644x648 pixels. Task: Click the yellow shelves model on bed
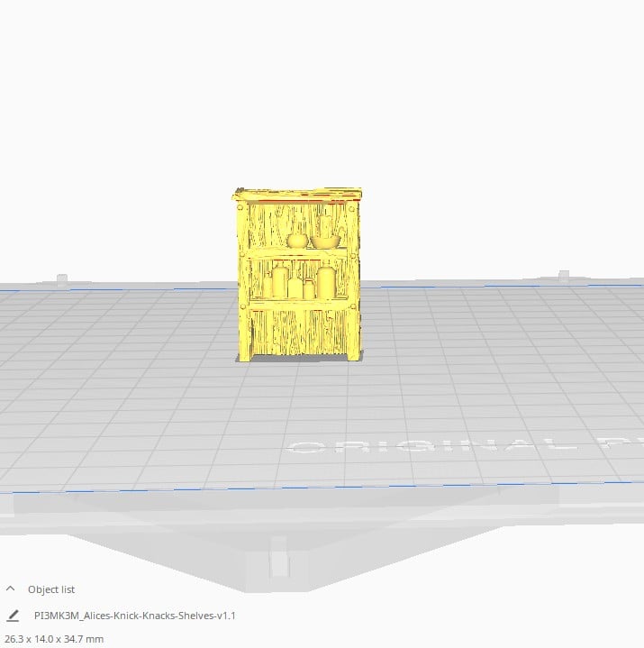point(298,275)
